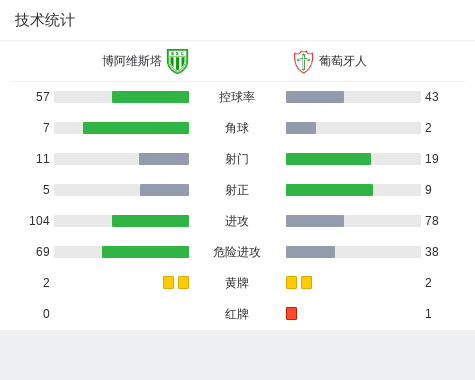Click the 控球率 stat label
This screenshot has width=475, height=380.
point(237,97)
